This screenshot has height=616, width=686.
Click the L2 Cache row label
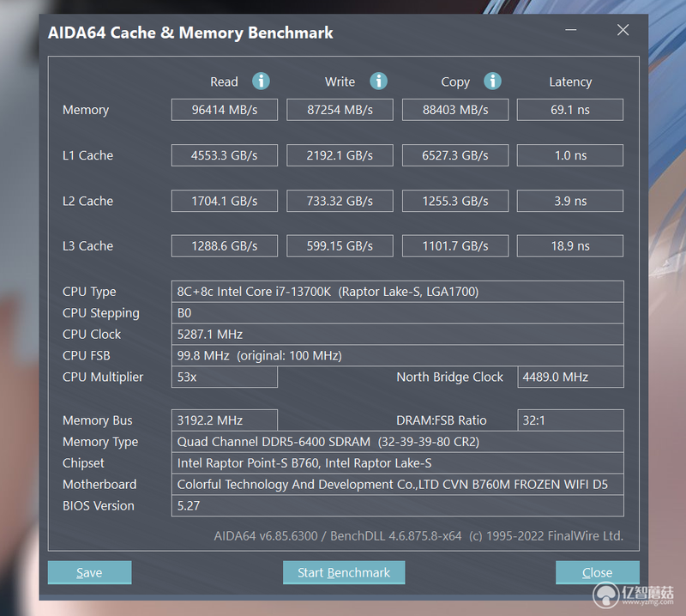pos(88,201)
